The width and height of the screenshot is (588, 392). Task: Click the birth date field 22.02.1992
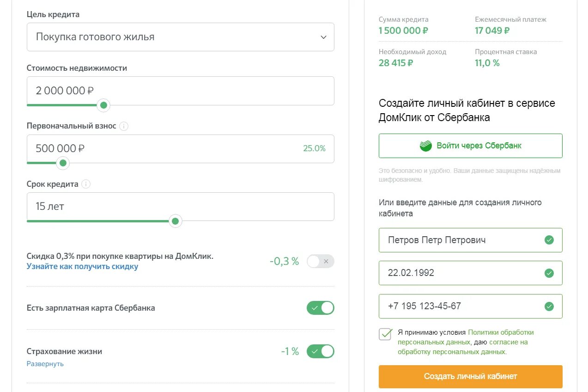coord(471,273)
